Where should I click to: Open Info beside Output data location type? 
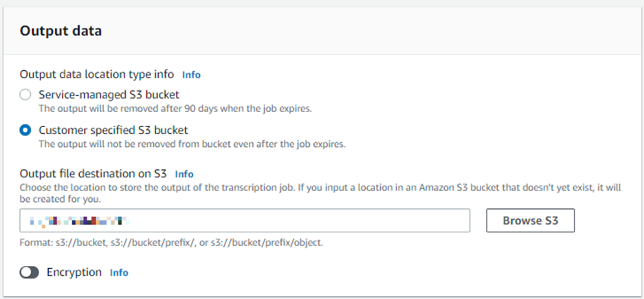tap(191, 75)
